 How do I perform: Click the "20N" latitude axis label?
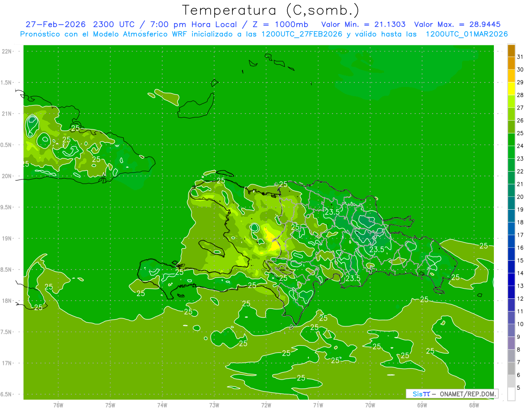(7, 176)
